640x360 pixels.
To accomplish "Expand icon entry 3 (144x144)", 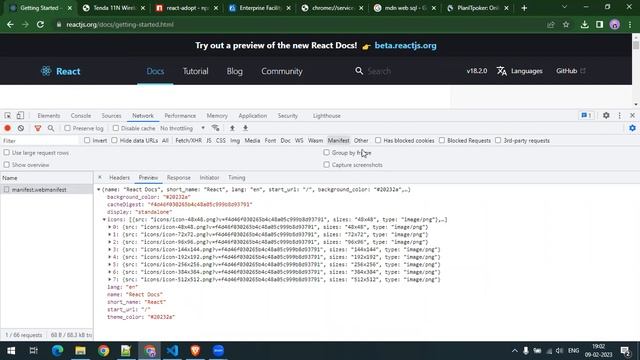I will (x=109, y=249).
